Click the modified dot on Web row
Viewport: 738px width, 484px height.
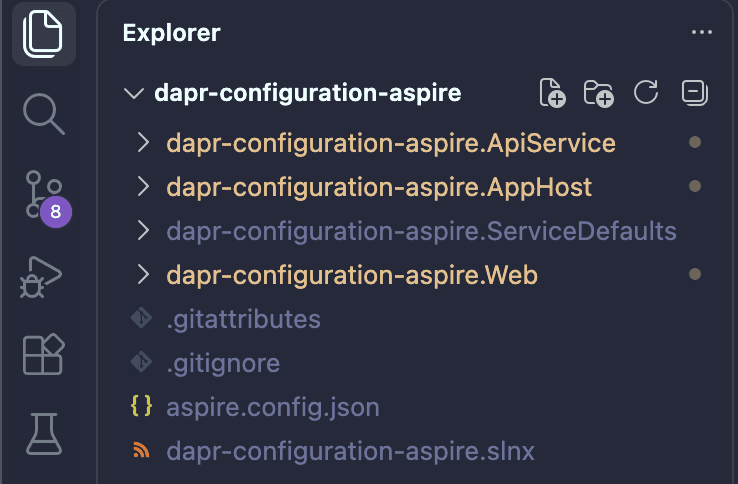[x=695, y=274]
